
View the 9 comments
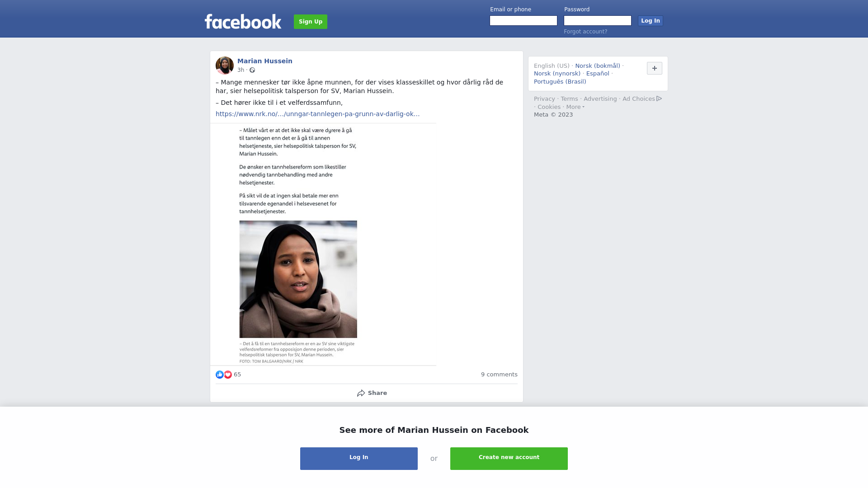point(499,375)
